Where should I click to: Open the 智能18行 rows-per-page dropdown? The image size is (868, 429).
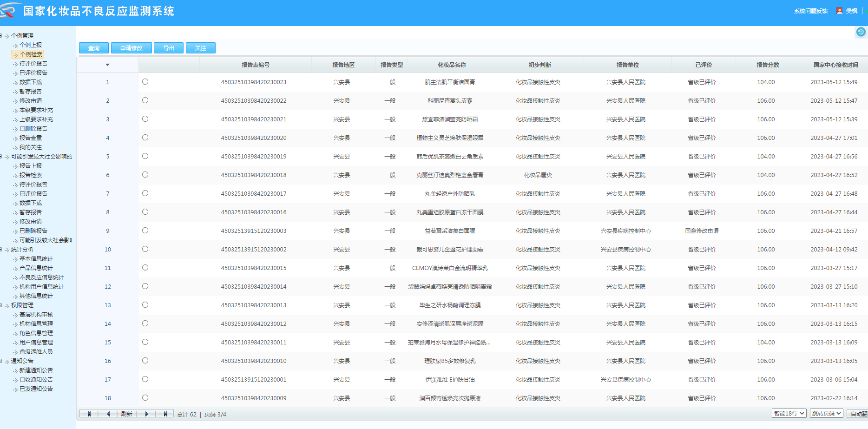pyautogui.click(x=789, y=414)
